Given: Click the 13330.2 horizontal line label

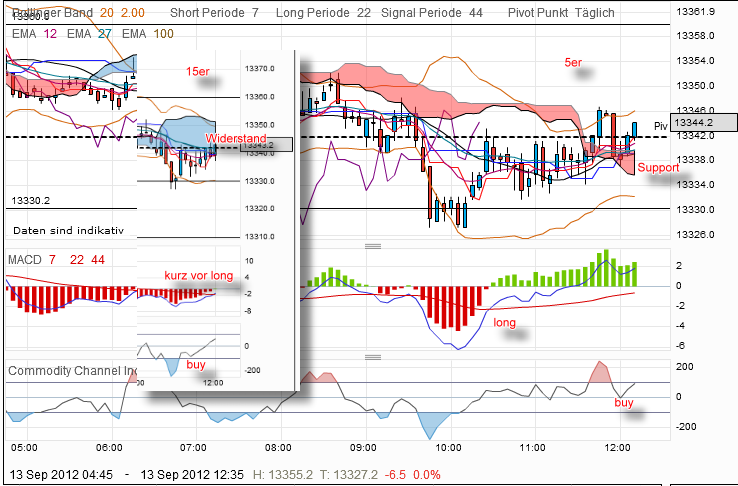Looking at the screenshot, I should [31, 201].
